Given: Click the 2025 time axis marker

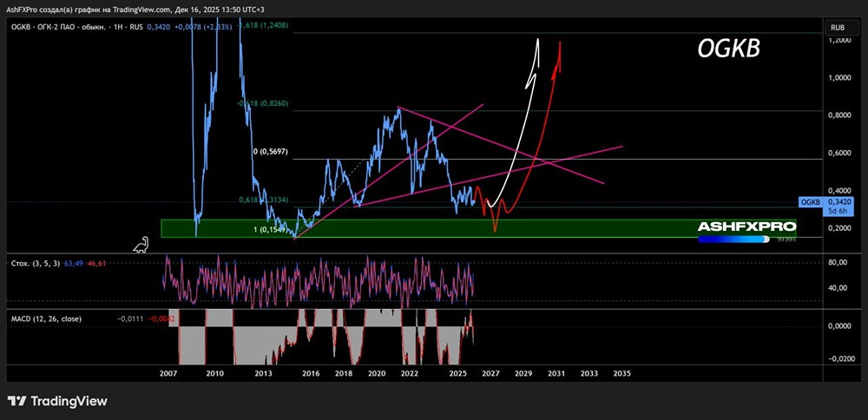Looking at the screenshot, I should 457,373.
